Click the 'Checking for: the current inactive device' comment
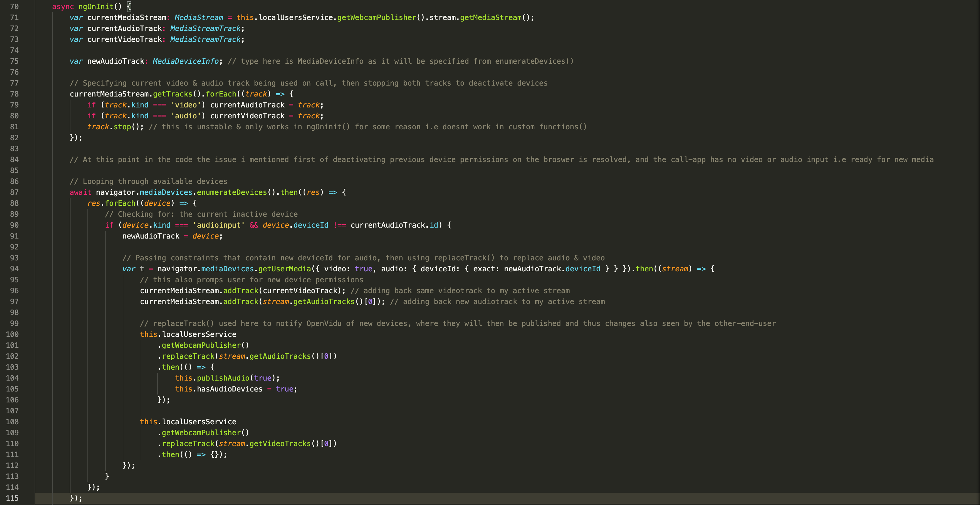Image resolution: width=980 pixels, height=505 pixels. coord(201,214)
